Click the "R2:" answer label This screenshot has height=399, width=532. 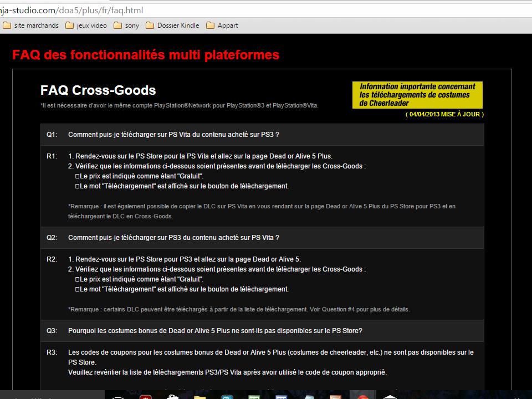pyautogui.click(x=52, y=259)
